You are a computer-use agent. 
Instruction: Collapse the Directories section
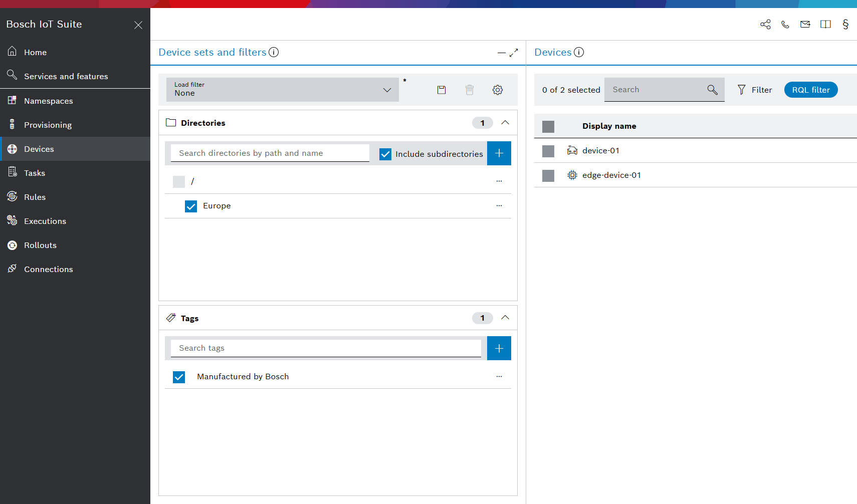(505, 123)
